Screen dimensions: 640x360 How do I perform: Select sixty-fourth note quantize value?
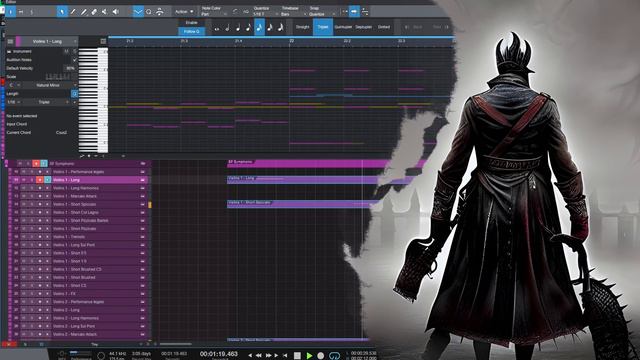(280, 28)
